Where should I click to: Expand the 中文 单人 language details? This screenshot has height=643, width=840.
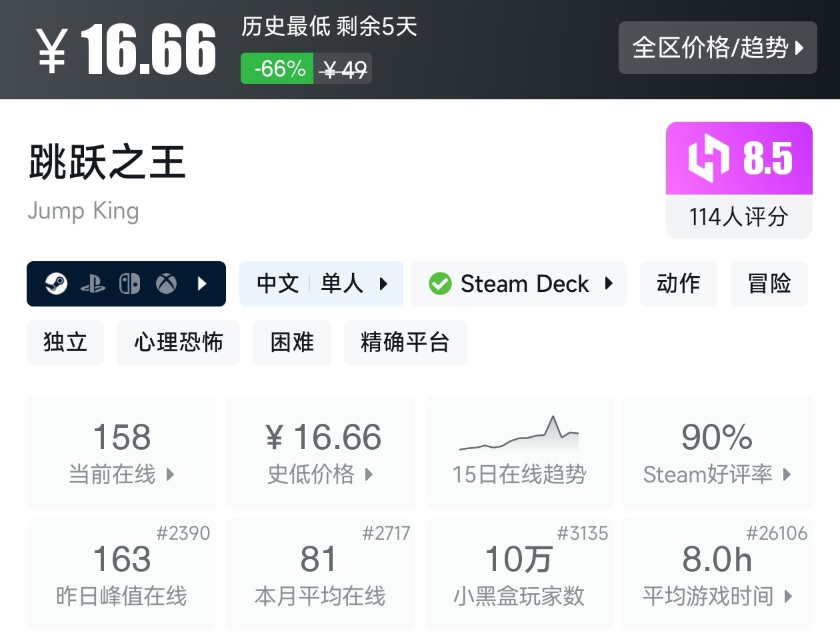(321, 284)
